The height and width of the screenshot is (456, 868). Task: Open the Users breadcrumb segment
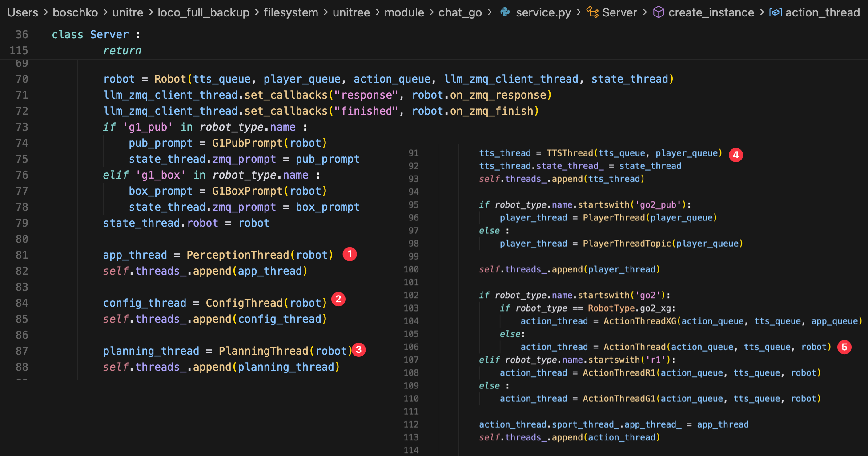pyautogui.click(x=23, y=12)
